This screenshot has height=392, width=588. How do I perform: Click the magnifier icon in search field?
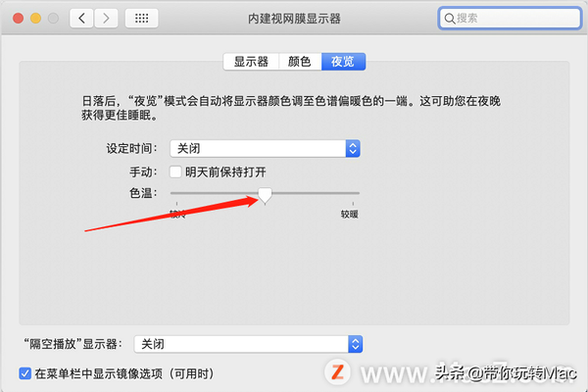pos(450,19)
